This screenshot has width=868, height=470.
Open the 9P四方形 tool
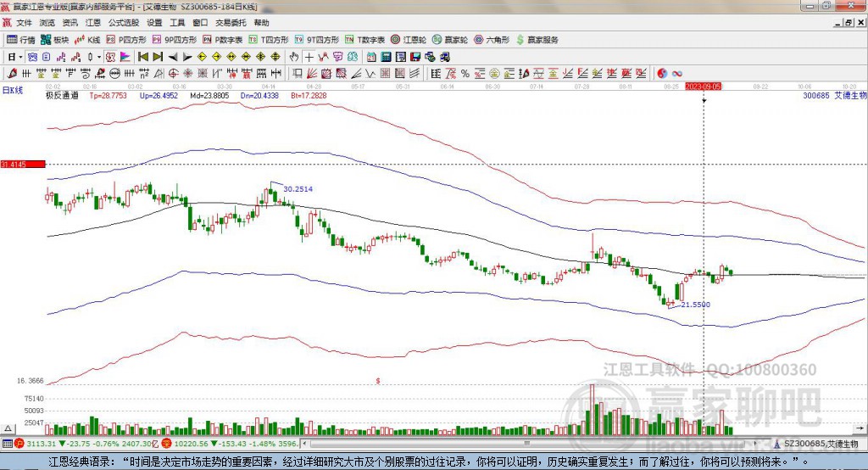175,40
